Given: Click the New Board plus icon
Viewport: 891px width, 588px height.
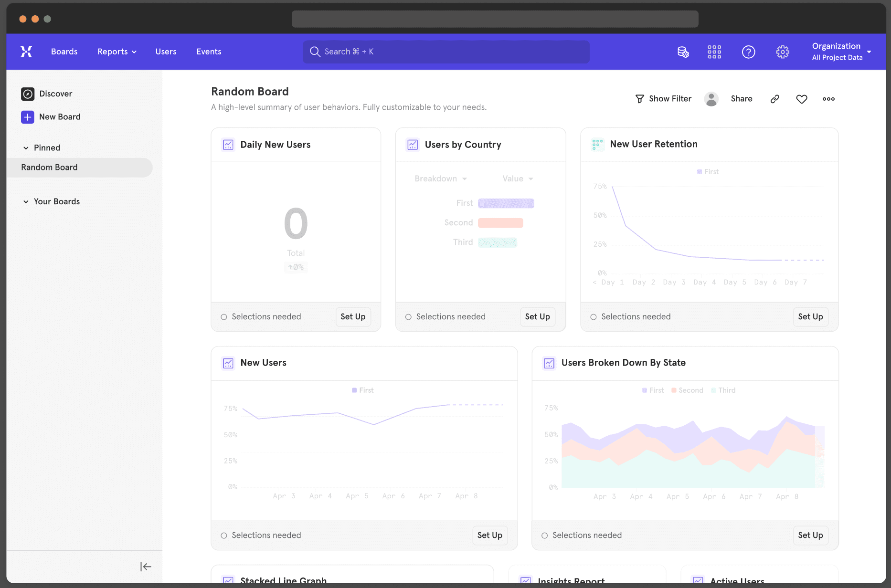Looking at the screenshot, I should pyautogui.click(x=28, y=117).
